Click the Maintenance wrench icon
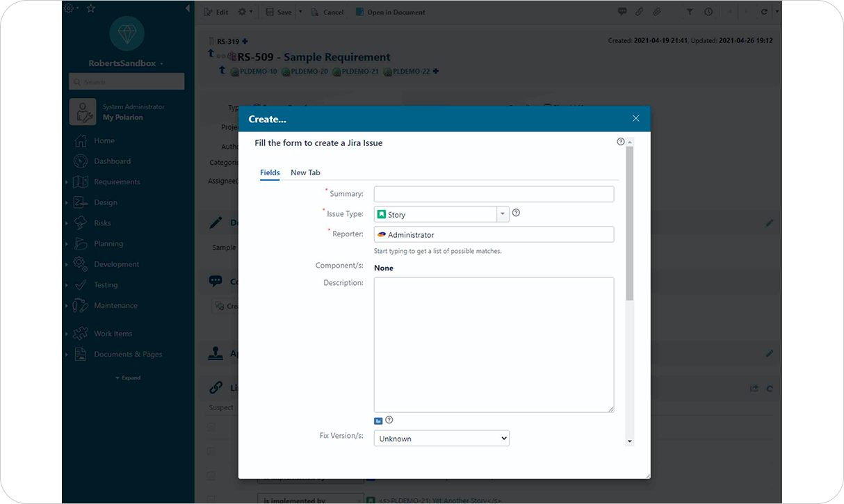Image resolution: width=844 pixels, height=504 pixels. 81,305
